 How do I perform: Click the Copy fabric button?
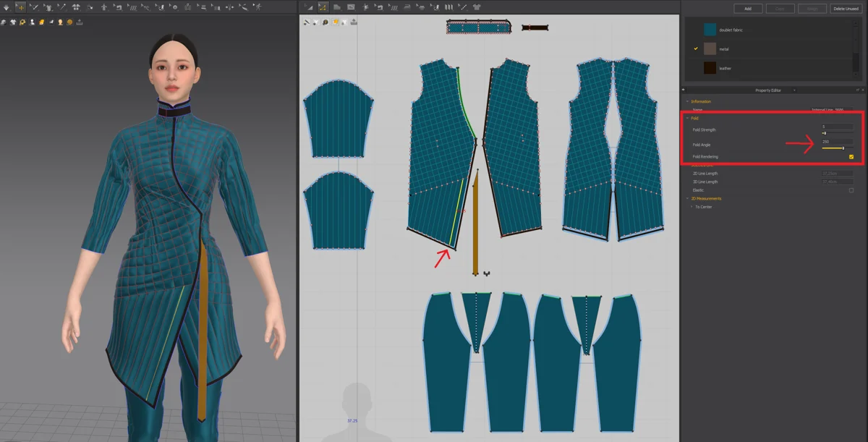pyautogui.click(x=780, y=9)
